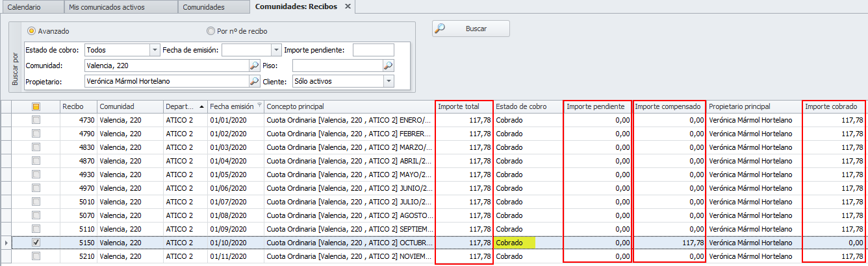Click the receipt number 5070
The height and width of the screenshot is (266, 868).
click(86, 215)
